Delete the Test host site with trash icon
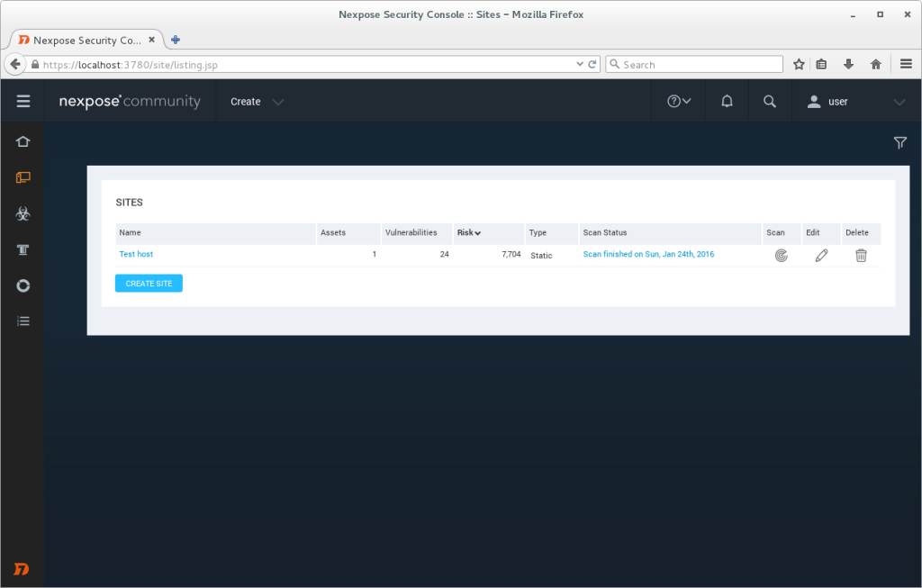Screen dimensions: 922x588 (x=861, y=255)
